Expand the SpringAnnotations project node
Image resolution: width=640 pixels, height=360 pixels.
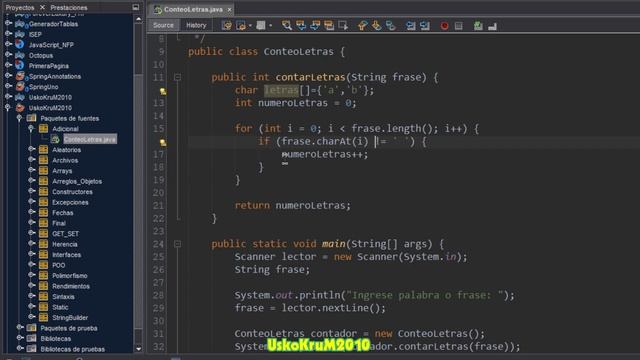[8, 76]
